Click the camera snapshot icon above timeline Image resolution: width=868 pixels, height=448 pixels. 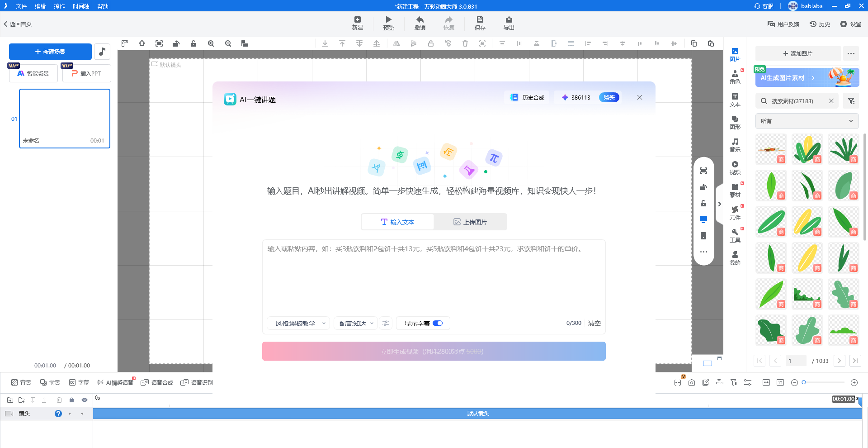(691, 382)
